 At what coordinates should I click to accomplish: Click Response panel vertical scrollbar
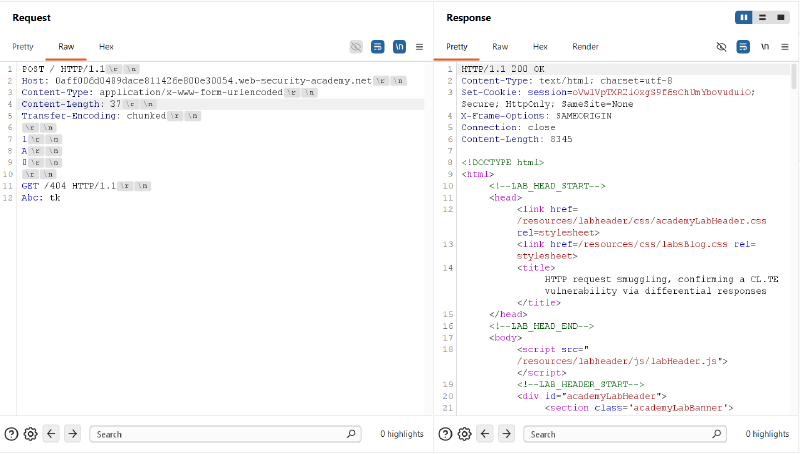793,77
